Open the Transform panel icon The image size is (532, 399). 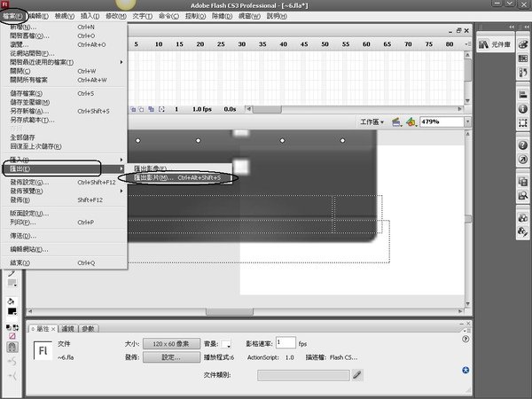pos(523,123)
